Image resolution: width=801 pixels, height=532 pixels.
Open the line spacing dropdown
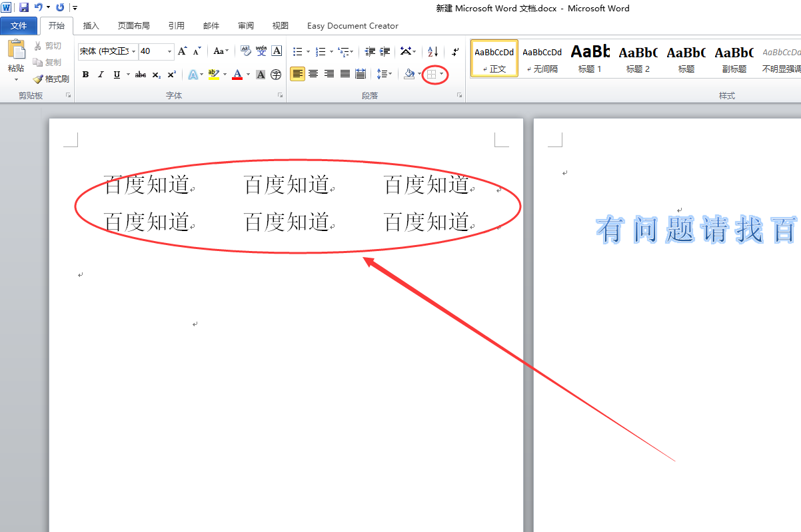tap(385, 74)
